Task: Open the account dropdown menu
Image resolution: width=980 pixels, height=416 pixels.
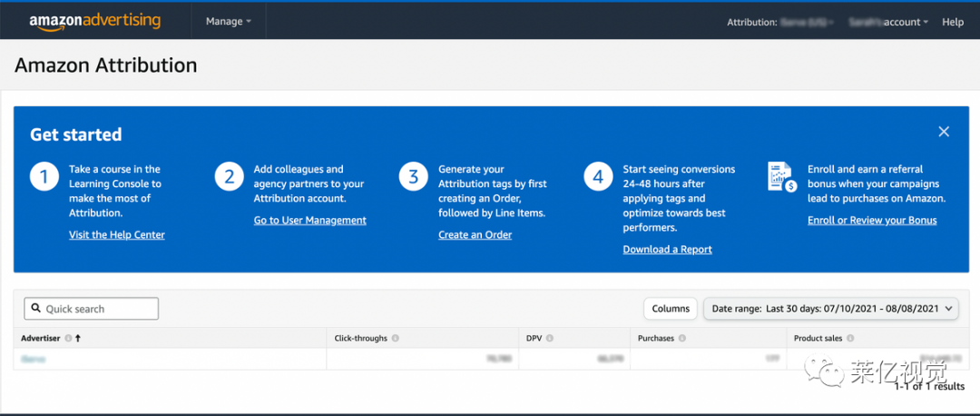Action: (x=888, y=22)
